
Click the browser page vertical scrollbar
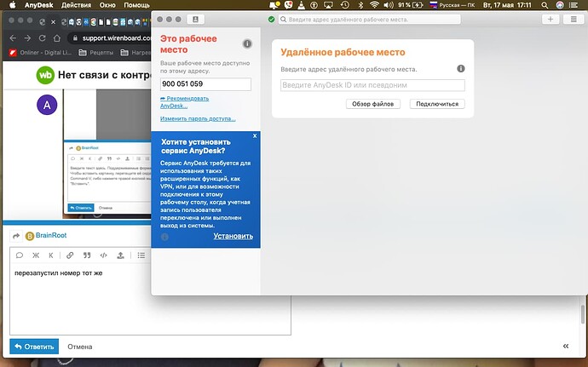tap(583, 313)
